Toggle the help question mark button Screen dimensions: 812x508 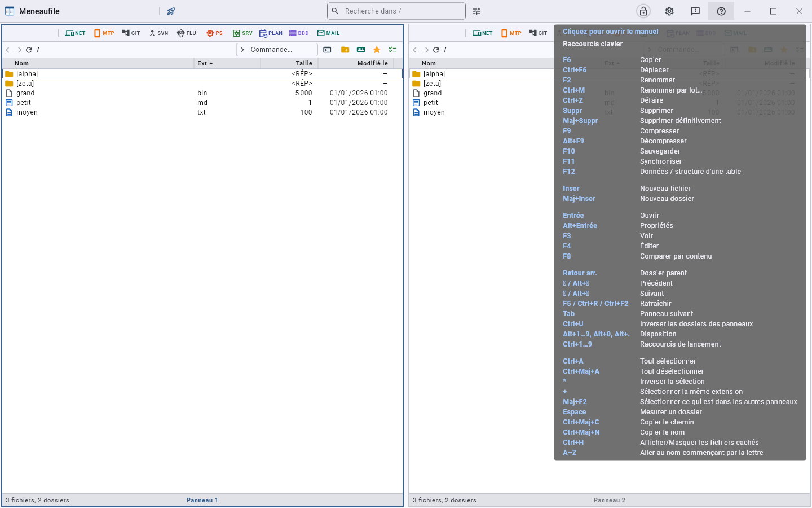(721, 11)
